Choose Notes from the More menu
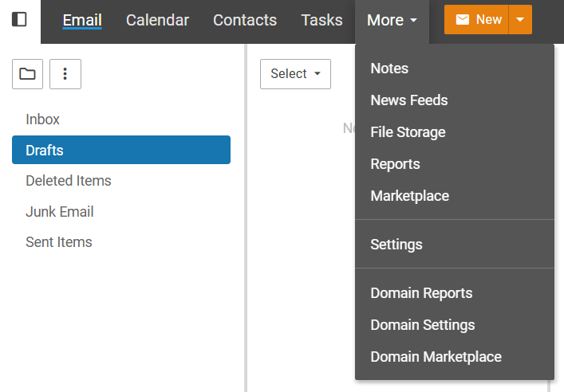The height and width of the screenshot is (392, 564). (x=389, y=69)
